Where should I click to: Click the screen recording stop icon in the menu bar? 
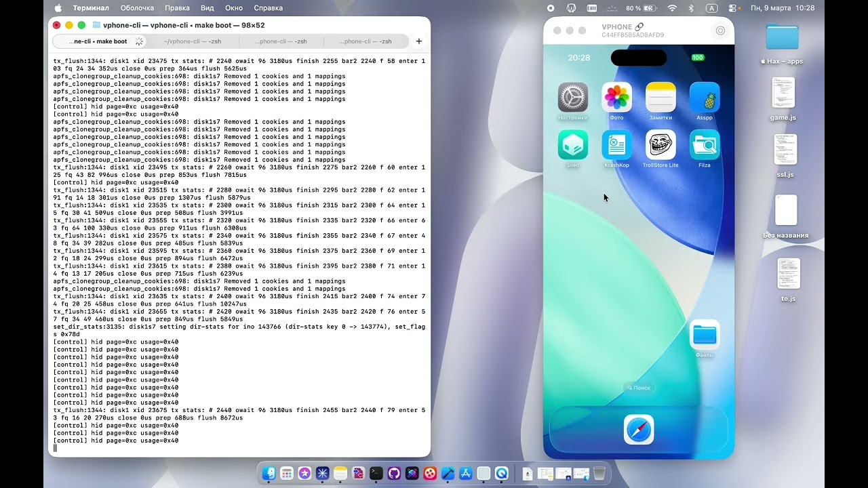(x=551, y=8)
